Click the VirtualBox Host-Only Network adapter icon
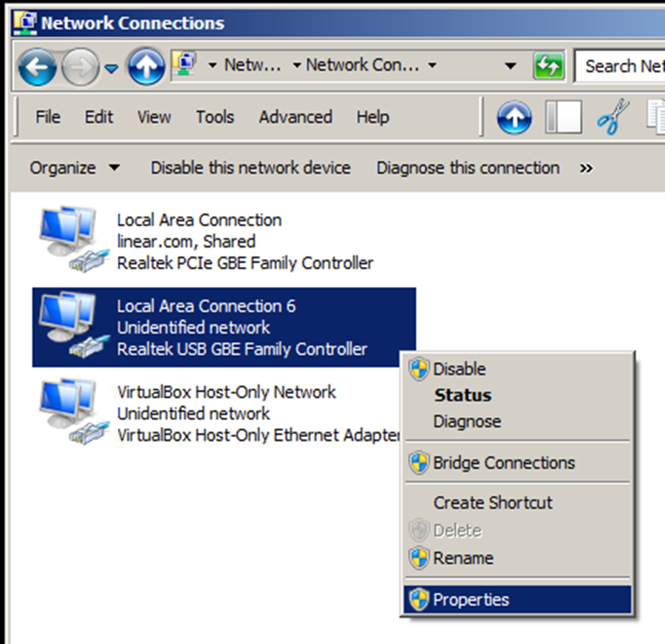665x644 pixels. click(68, 413)
